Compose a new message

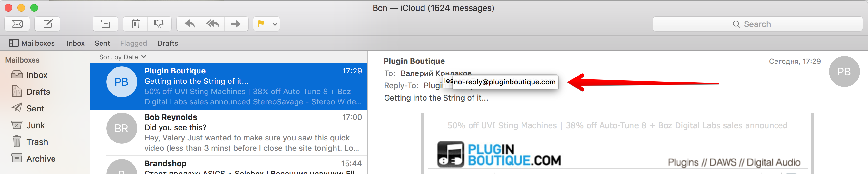[x=47, y=24]
